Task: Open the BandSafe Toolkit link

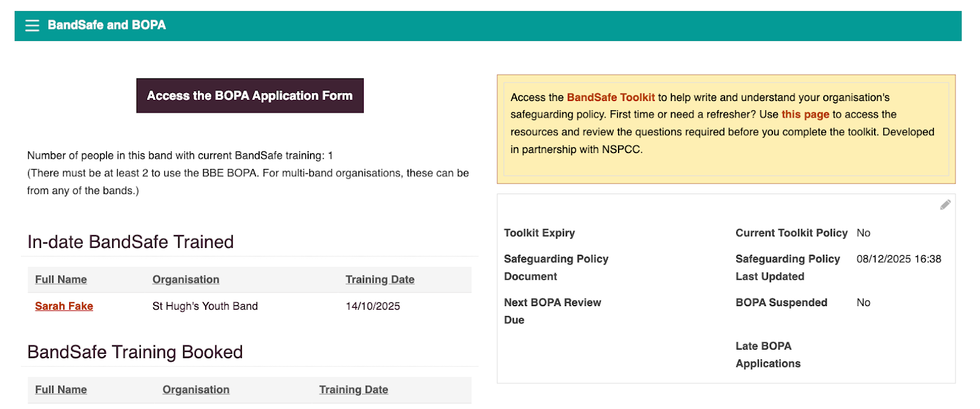Action: click(611, 97)
